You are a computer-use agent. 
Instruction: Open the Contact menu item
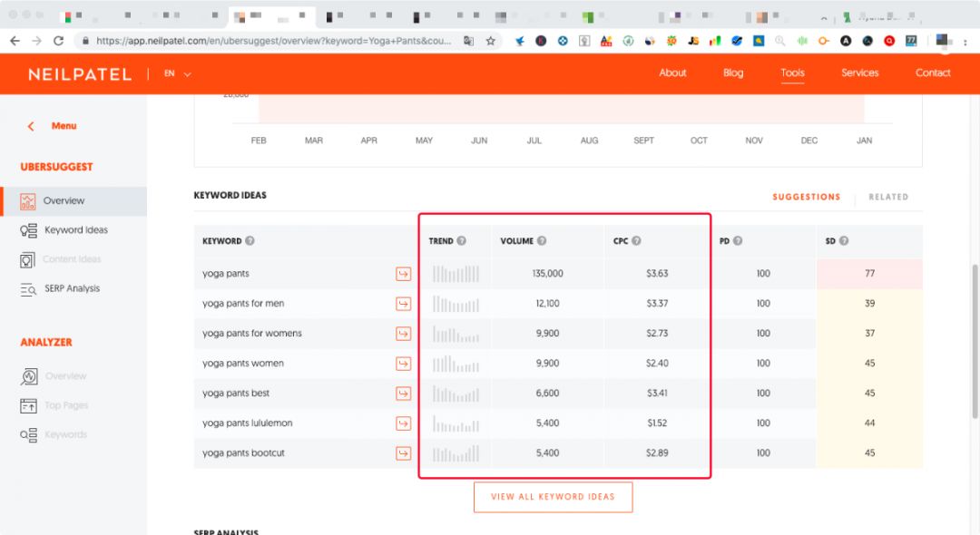(933, 73)
